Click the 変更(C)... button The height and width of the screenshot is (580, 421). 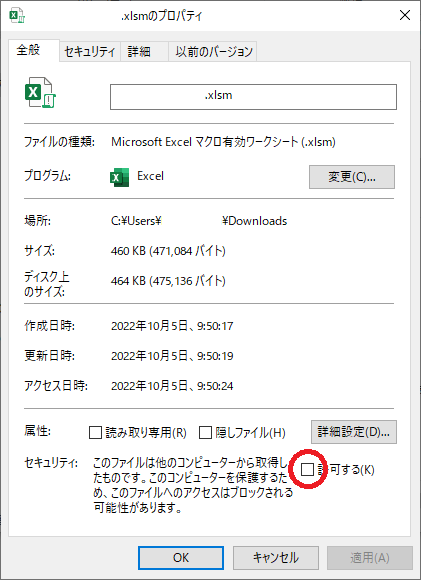click(x=352, y=177)
